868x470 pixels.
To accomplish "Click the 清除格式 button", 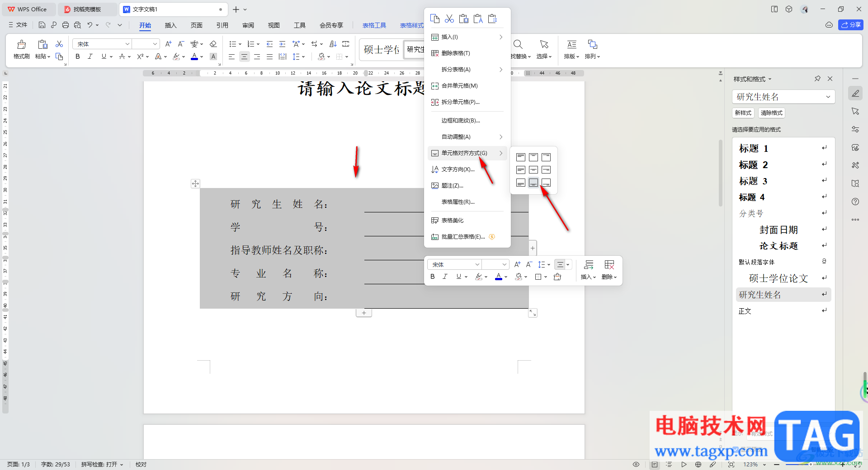I will [x=771, y=113].
